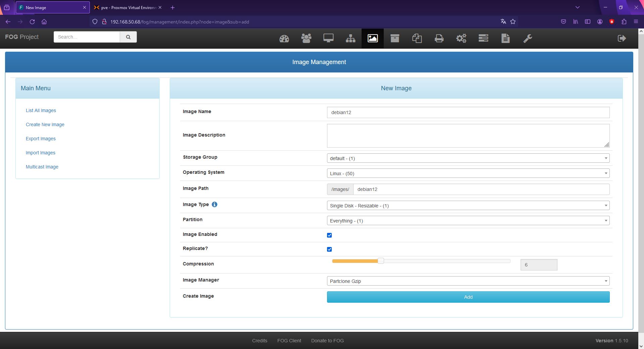This screenshot has width=644, height=349.
Task: Uncheck the Image Enabled checkbox
Action: click(x=329, y=235)
